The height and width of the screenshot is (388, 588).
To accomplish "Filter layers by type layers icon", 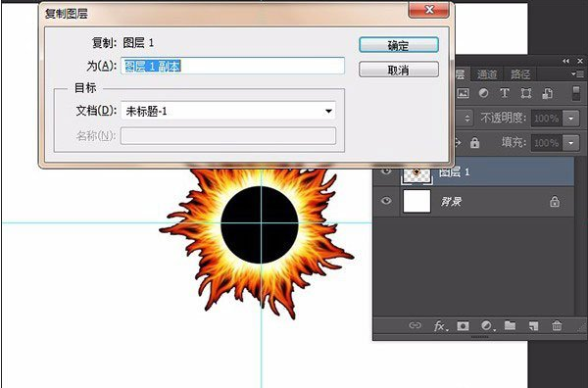I will tap(505, 93).
